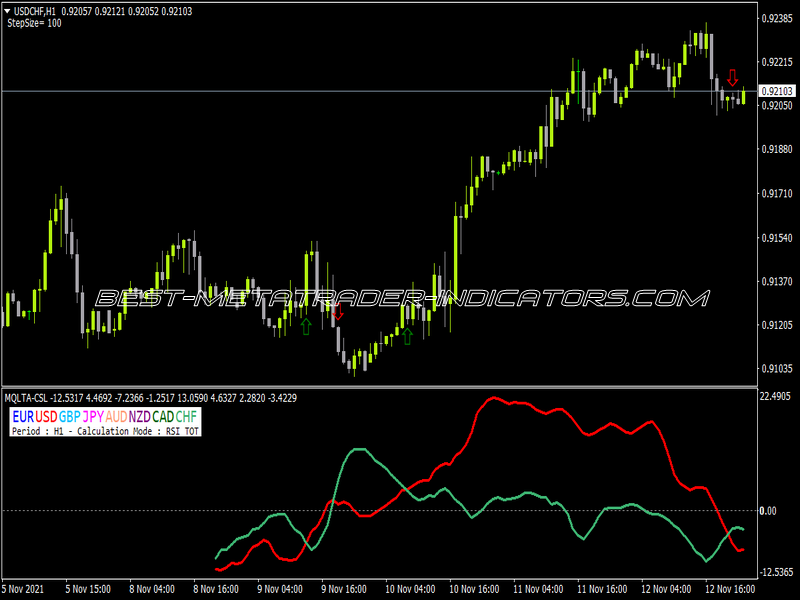The image size is (800, 600).
Task: Click the 9 Nov 16:00 time label
Action: point(344,589)
